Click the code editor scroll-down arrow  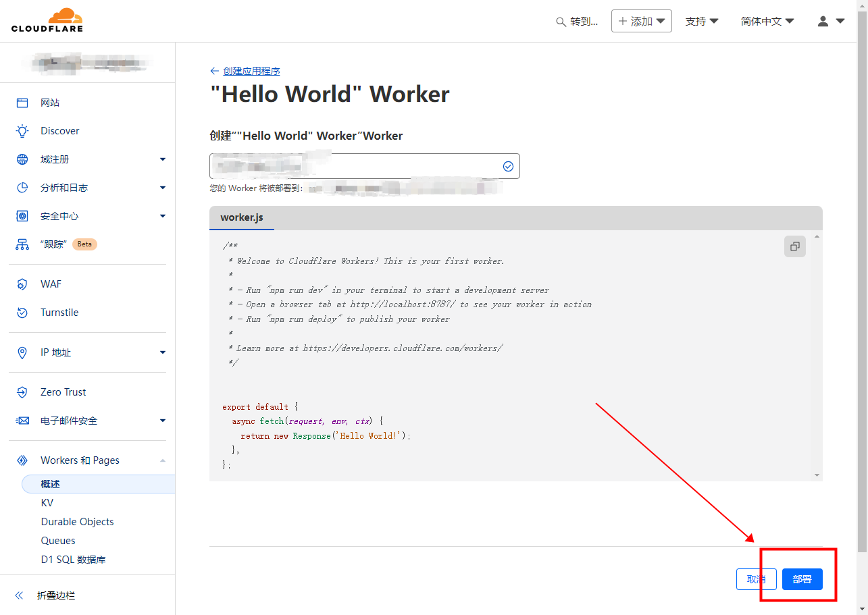click(x=818, y=476)
